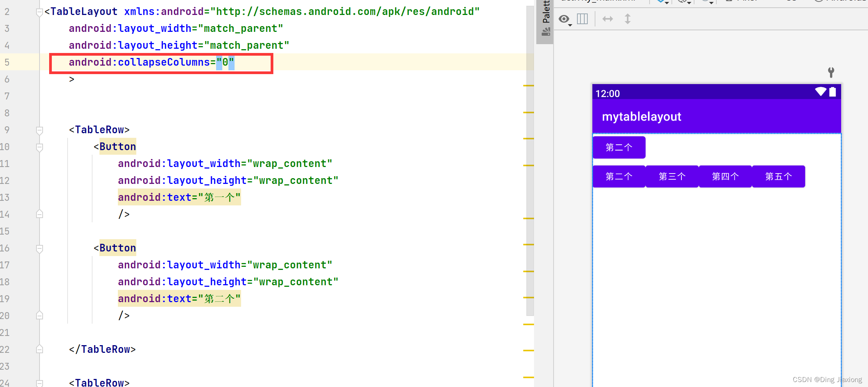Screen dimensions: 868x387
Task: Click the expand horizontally arrow icon
Action: click(608, 19)
